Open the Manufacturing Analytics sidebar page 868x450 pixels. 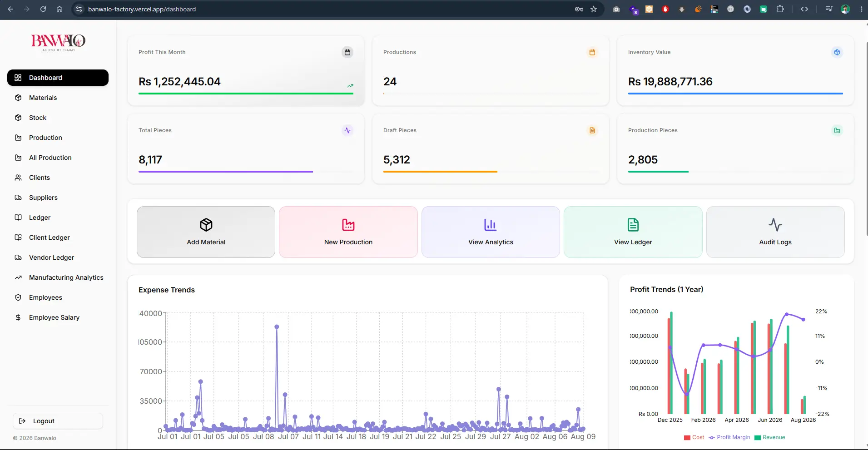click(x=58, y=277)
